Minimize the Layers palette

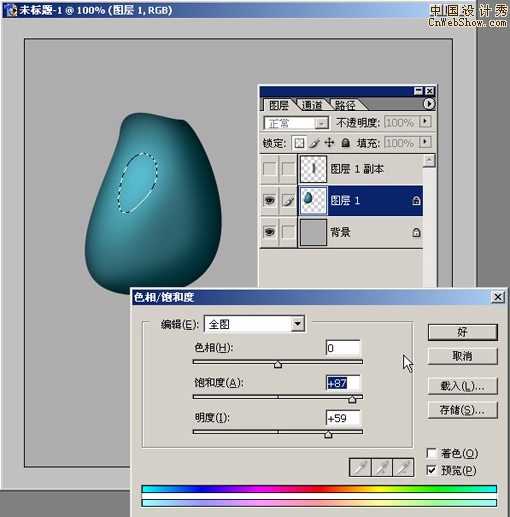(418, 91)
